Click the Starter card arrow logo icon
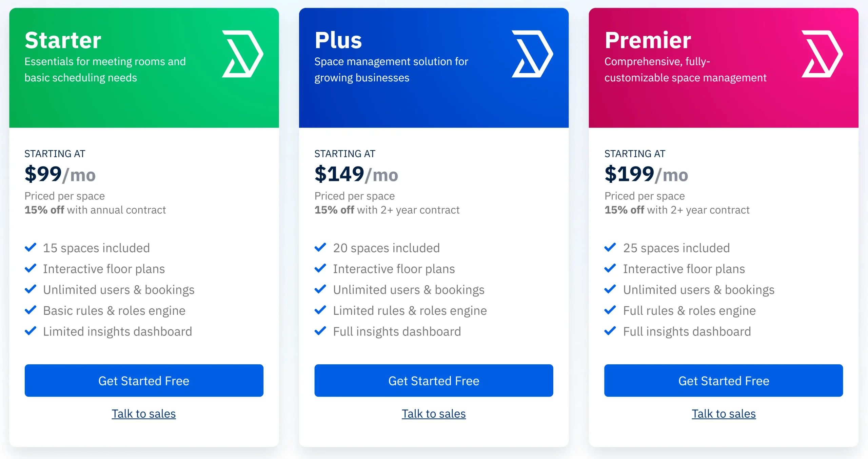 point(242,54)
